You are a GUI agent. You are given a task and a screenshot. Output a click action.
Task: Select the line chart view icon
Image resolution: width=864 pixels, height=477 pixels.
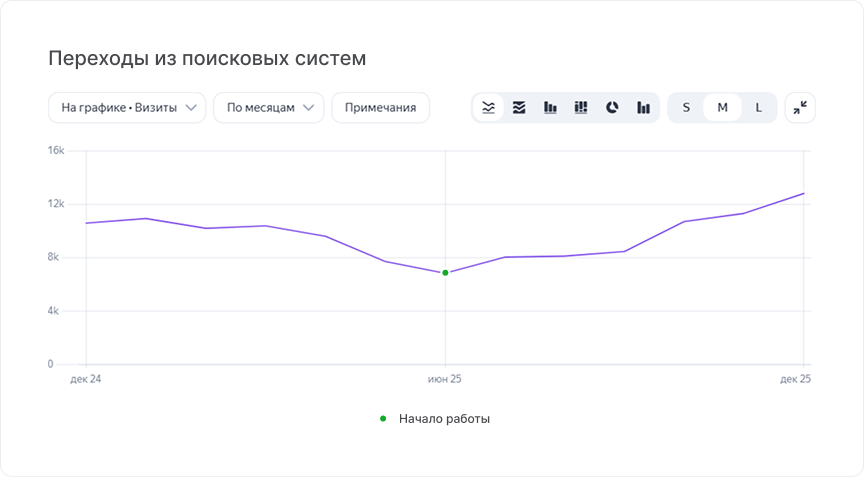tap(488, 108)
